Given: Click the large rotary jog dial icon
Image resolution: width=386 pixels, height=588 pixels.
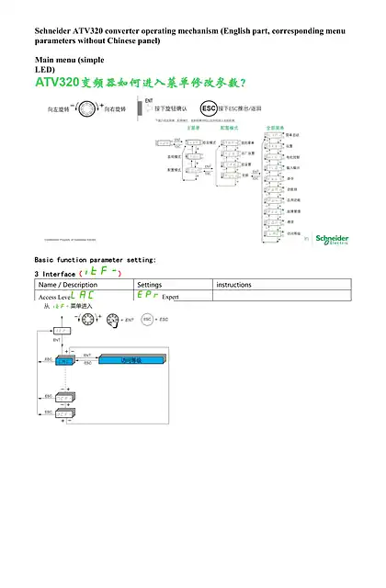Looking at the screenshot, I should (86, 108).
